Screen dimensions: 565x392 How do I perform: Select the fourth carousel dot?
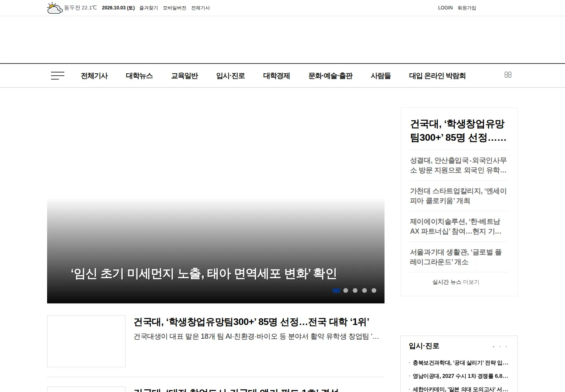point(365,290)
